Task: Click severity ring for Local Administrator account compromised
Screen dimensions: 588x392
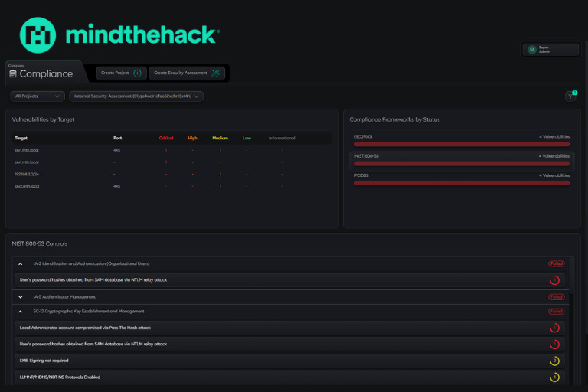Action: coord(555,328)
